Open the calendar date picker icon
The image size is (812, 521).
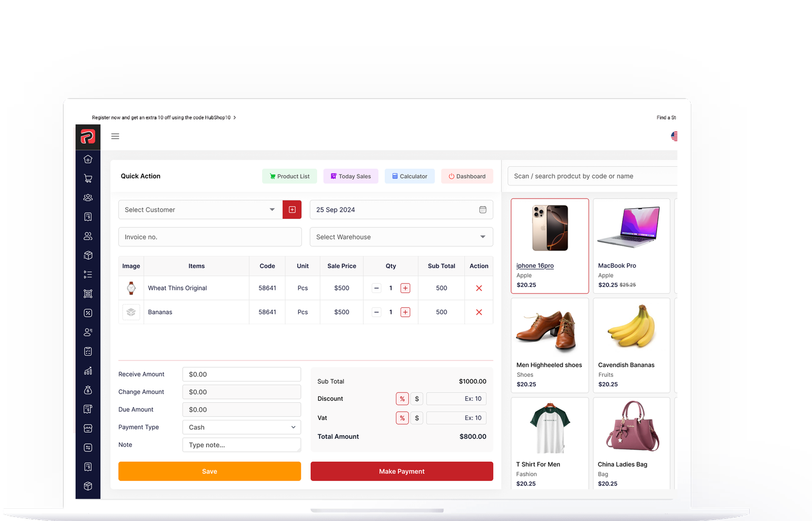[483, 210]
